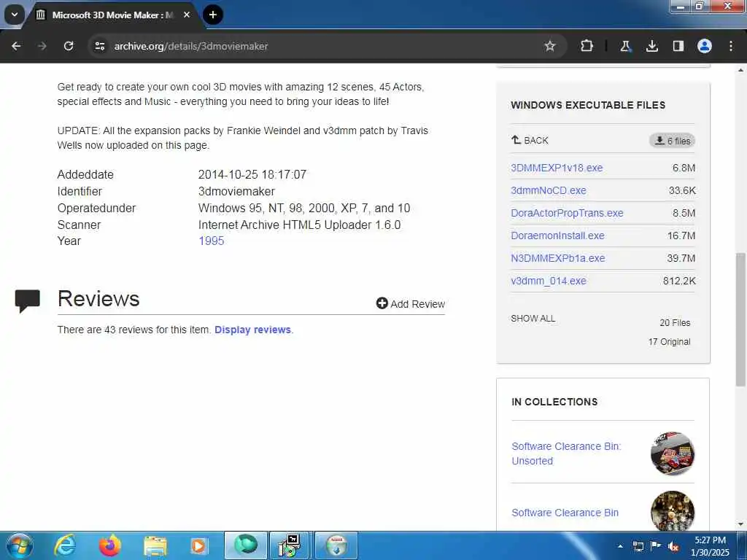Click the forward navigation arrow
Screen dimensions: 747x560
[x=42, y=46]
